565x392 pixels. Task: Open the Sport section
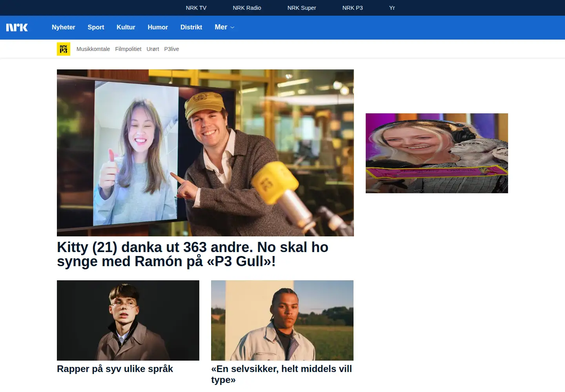(96, 27)
